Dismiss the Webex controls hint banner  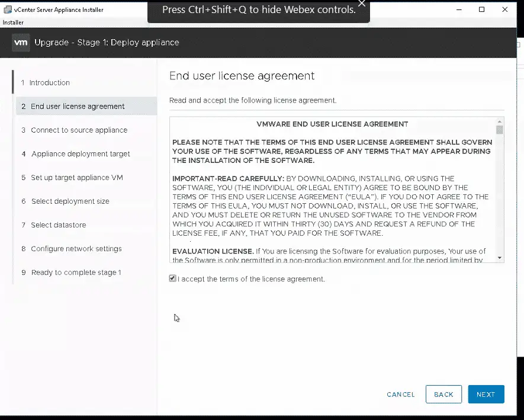click(362, 4)
